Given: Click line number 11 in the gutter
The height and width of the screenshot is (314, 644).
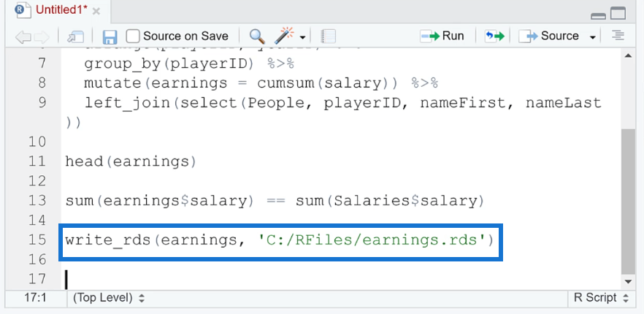Looking at the screenshot, I should tap(37, 161).
